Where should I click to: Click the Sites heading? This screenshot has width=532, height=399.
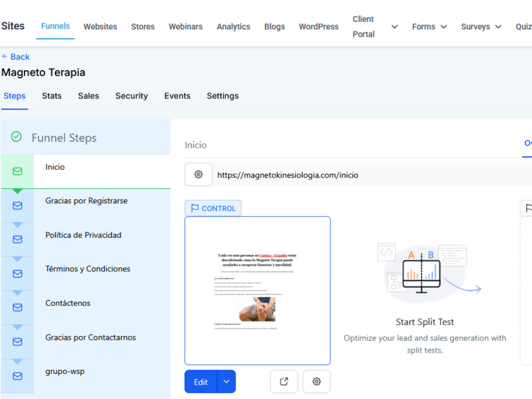13,26
